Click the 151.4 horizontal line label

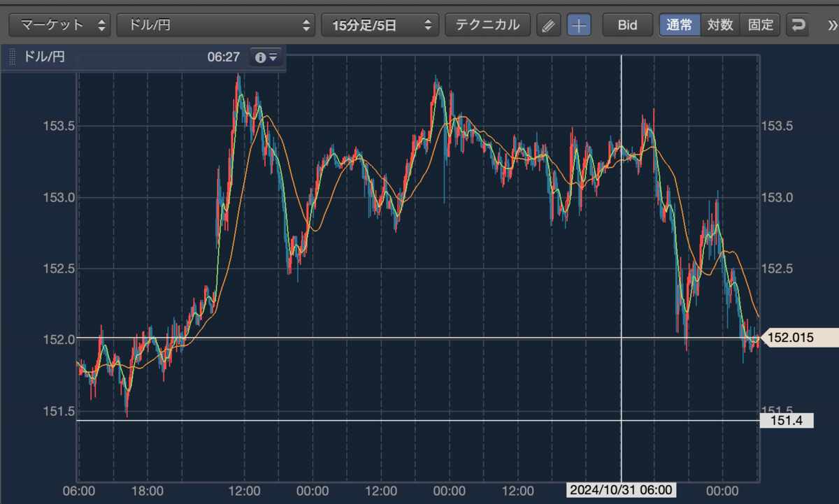pyautogui.click(x=786, y=421)
